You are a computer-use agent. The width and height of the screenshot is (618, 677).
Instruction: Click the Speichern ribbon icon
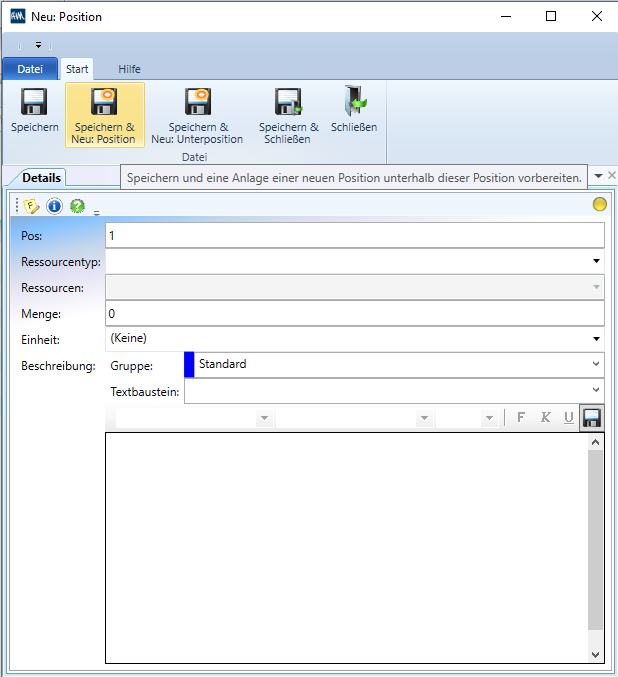pos(34,103)
